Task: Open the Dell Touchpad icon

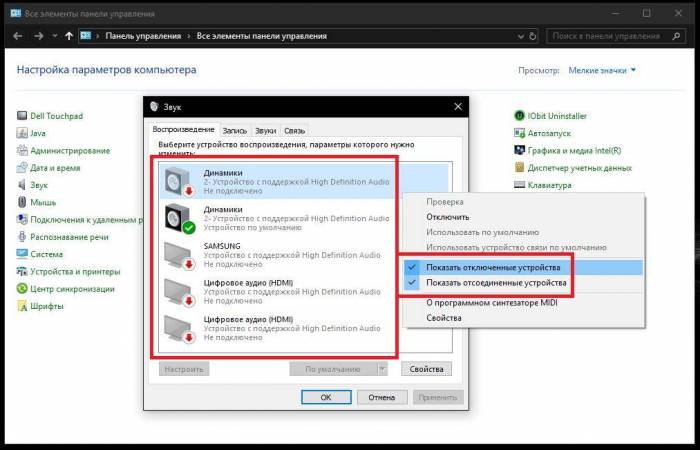Action: tap(22, 116)
